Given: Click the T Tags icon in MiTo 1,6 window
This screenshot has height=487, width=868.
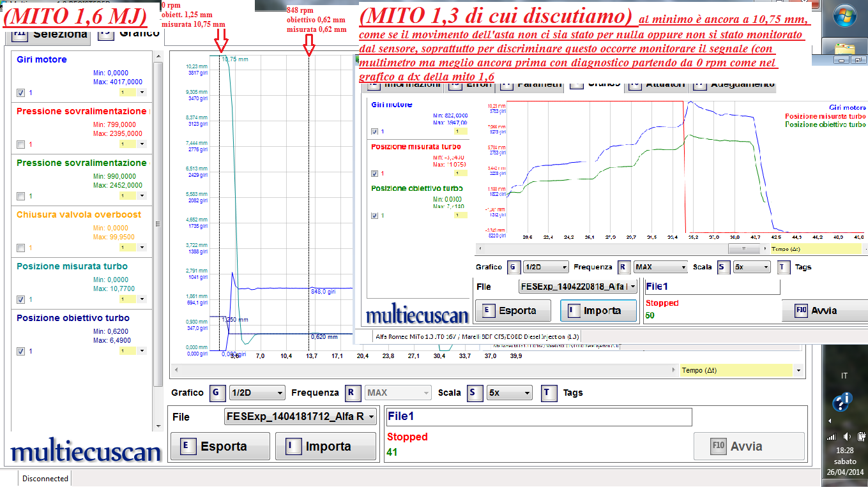Looking at the screenshot, I should pos(549,393).
